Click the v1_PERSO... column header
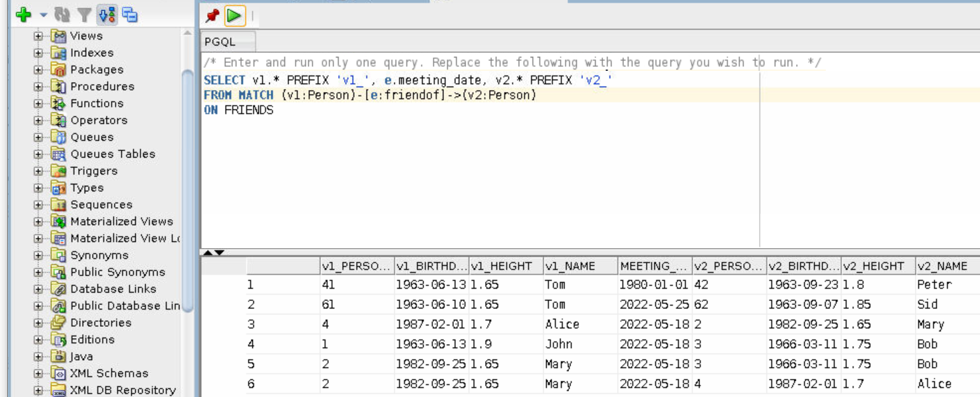This screenshot has width=980, height=397. point(357,266)
